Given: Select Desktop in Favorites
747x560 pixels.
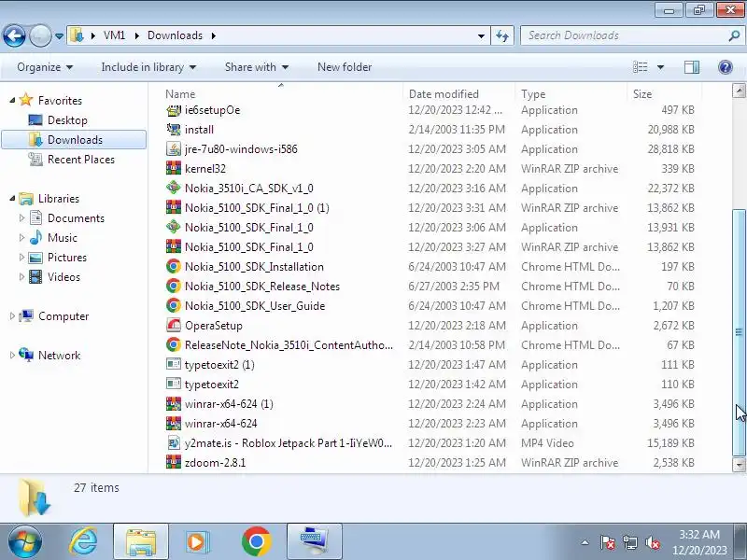Looking at the screenshot, I should click(67, 120).
